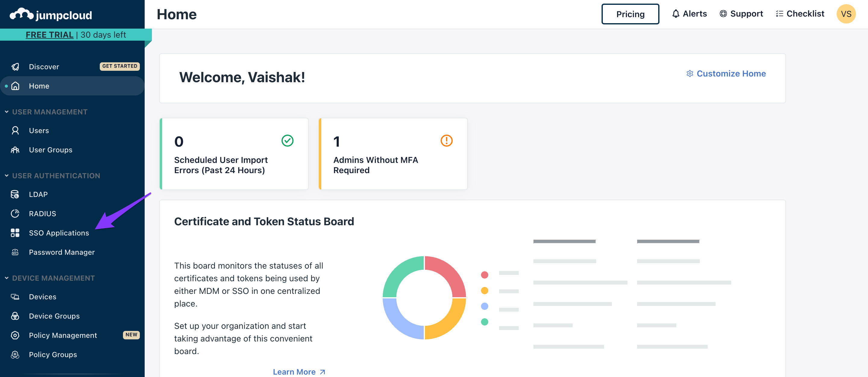Collapse the User Authentication section
868x377 pixels.
(x=7, y=176)
